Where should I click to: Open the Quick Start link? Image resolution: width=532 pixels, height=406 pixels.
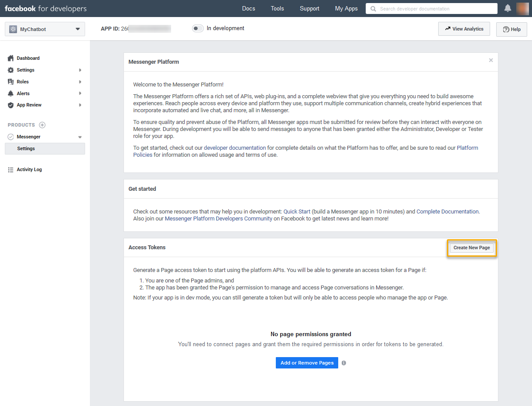click(x=297, y=211)
